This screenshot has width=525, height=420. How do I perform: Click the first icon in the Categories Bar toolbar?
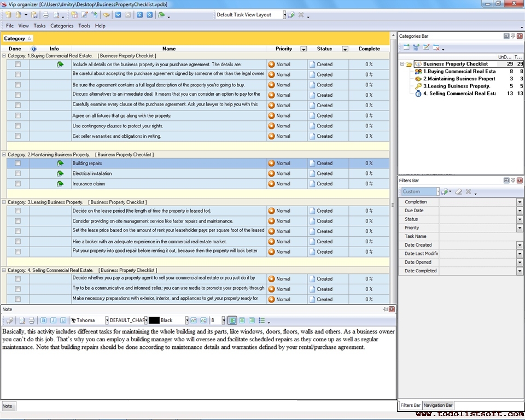406,48
